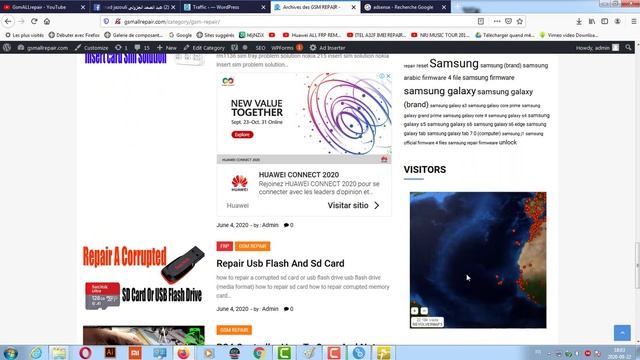The width and height of the screenshot is (640, 360).
Task: Close the Traffic WordPress tab
Action: tap(263, 7)
